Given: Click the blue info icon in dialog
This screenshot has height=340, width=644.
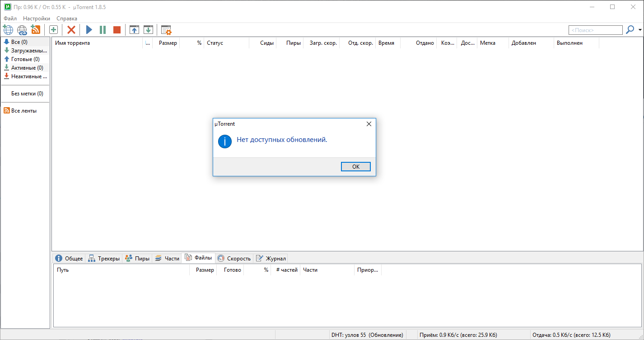Looking at the screenshot, I should (225, 141).
